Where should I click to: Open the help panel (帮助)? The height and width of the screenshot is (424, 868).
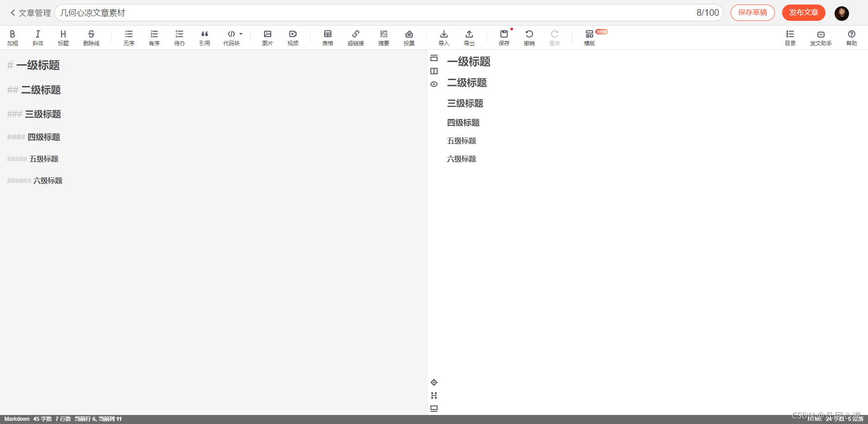coord(852,38)
